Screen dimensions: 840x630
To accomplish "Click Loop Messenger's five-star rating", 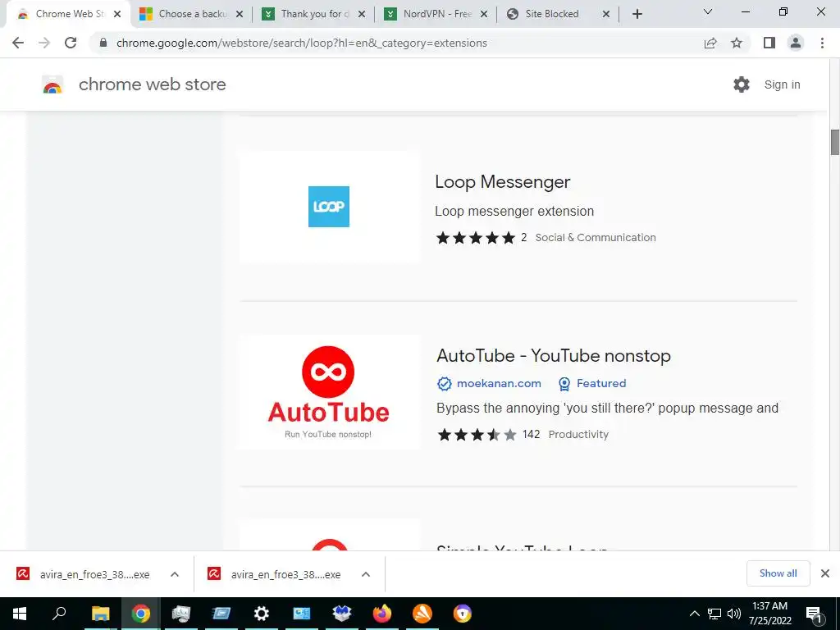I will point(475,237).
